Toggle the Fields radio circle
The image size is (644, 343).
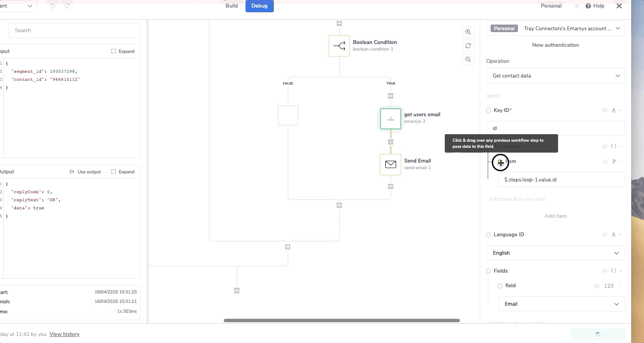tap(489, 271)
